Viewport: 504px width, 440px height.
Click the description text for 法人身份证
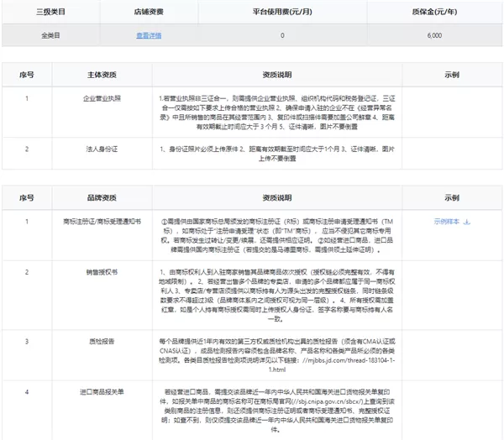[x=277, y=154]
